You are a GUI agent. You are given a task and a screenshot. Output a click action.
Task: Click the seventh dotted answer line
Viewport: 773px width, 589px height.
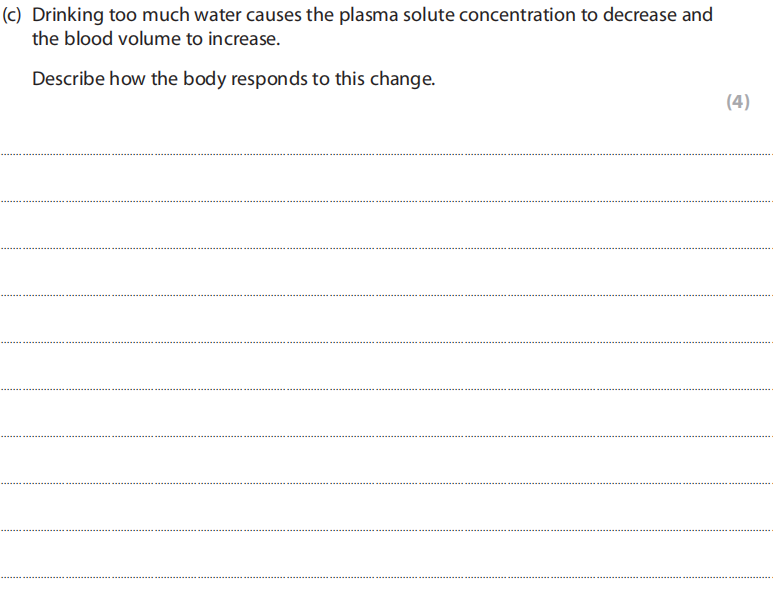(386, 436)
